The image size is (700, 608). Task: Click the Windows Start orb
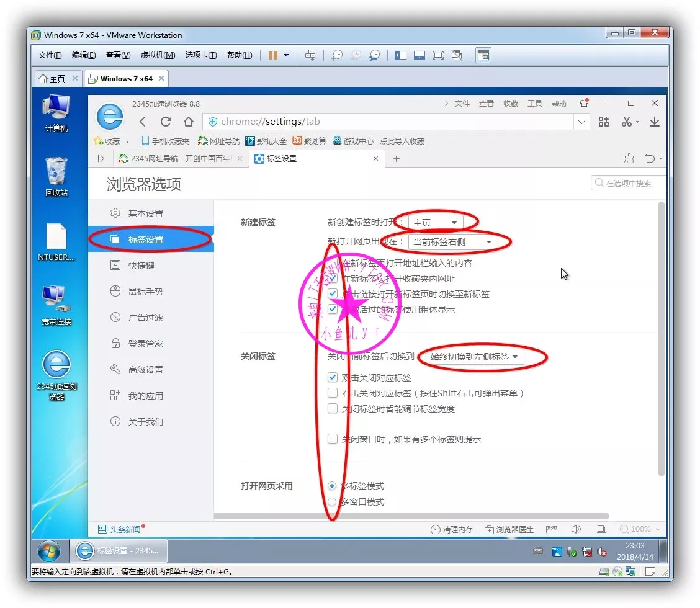tap(49, 550)
